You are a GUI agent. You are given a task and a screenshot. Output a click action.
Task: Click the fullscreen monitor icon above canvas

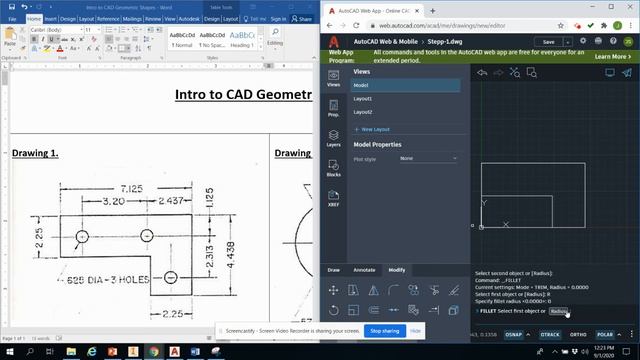610,73
